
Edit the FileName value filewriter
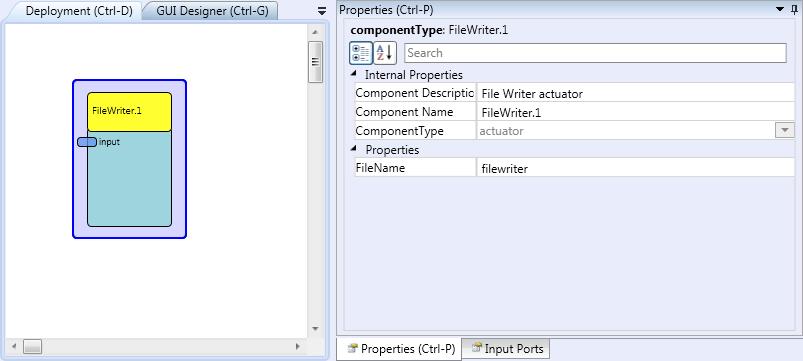tap(636, 168)
